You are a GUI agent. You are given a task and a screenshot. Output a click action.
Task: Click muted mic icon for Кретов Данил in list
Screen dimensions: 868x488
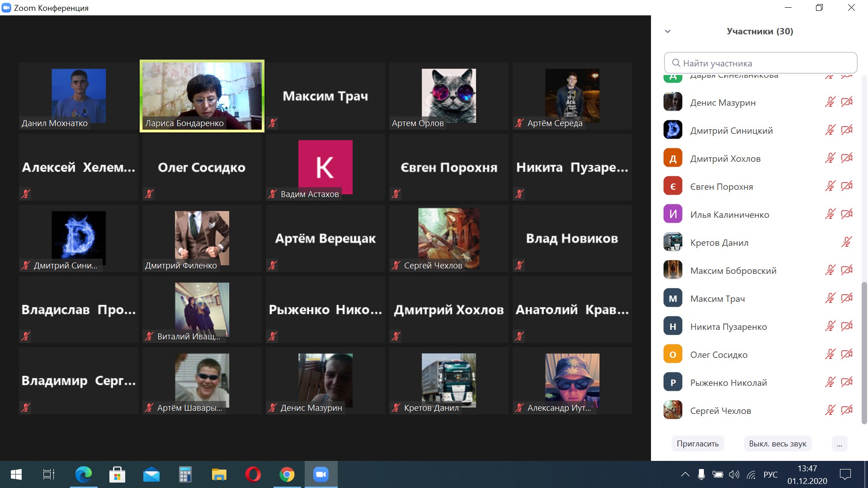coord(847,242)
